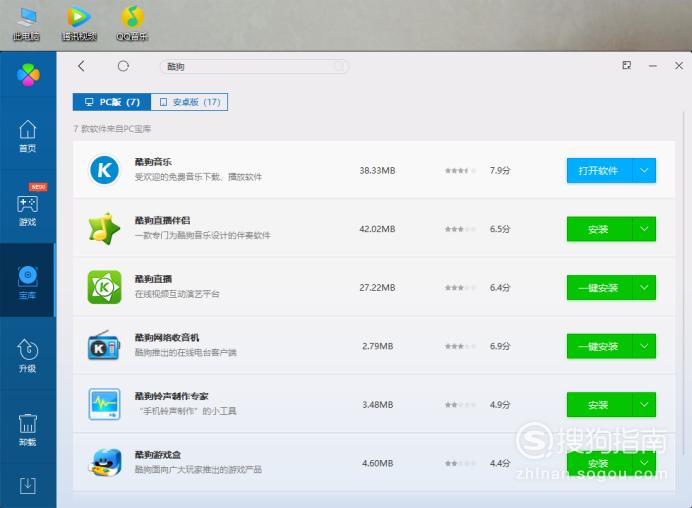
Task: Click the 42.02MB size text
Action: coord(377,229)
